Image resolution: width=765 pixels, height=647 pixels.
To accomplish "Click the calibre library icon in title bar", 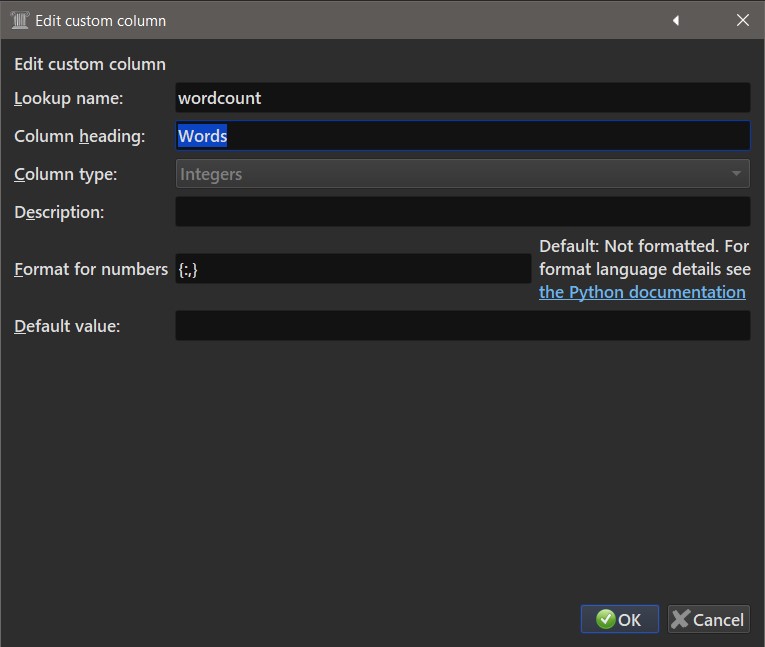I will pos(19,20).
